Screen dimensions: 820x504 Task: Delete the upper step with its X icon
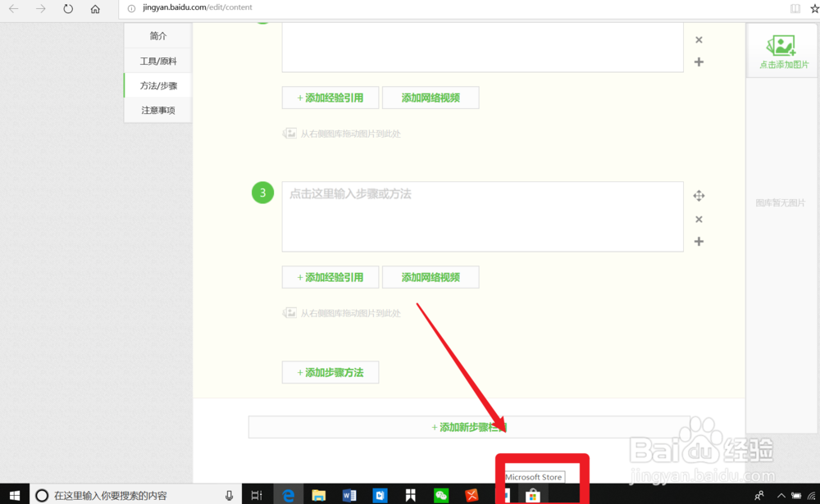tap(699, 39)
